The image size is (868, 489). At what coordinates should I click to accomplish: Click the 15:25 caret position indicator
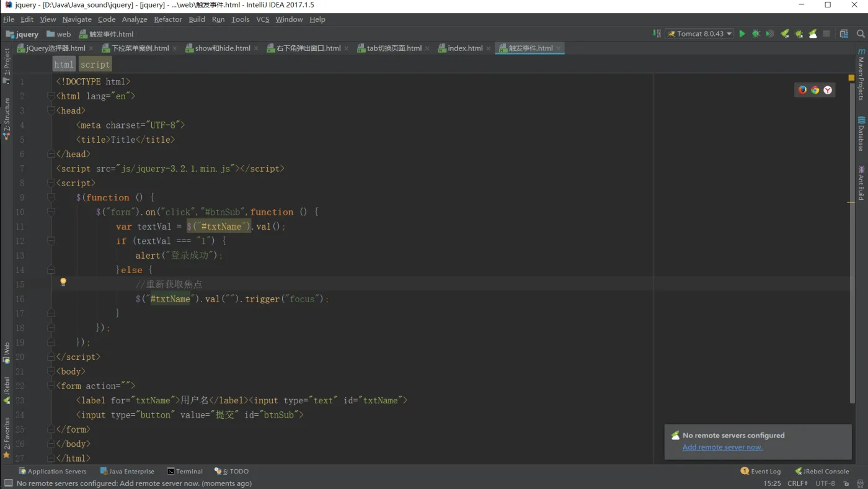pos(772,483)
